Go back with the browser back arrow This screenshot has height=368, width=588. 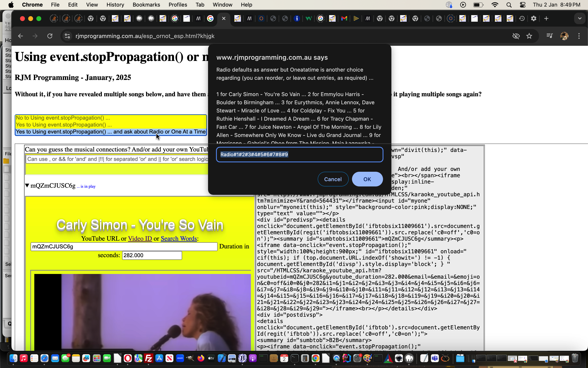tap(20, 36)
